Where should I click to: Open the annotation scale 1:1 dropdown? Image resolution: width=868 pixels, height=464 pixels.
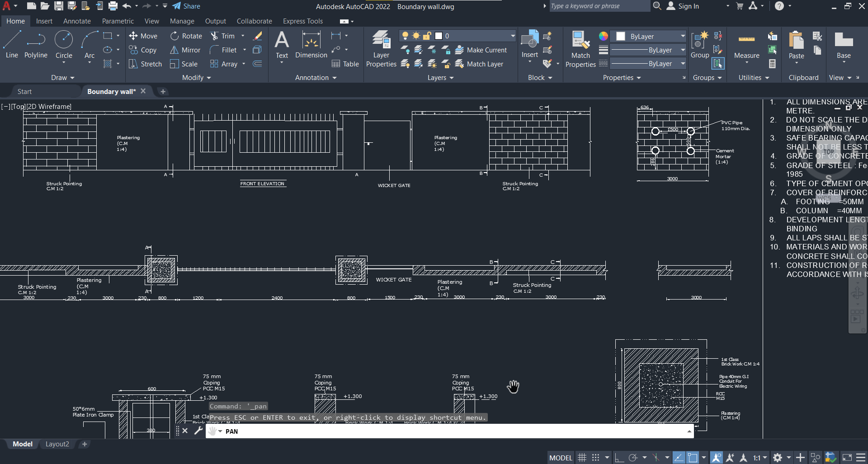[760, 458]
